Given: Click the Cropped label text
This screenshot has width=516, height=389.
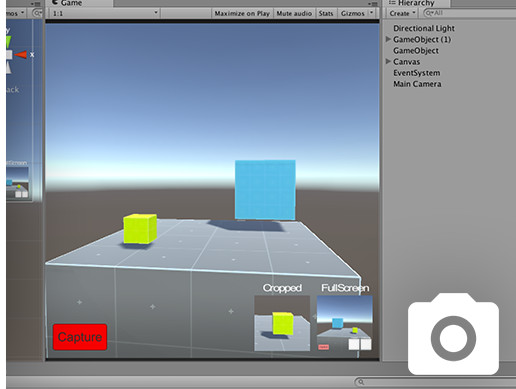Looking at the screenshot, I should coord(282,288).
